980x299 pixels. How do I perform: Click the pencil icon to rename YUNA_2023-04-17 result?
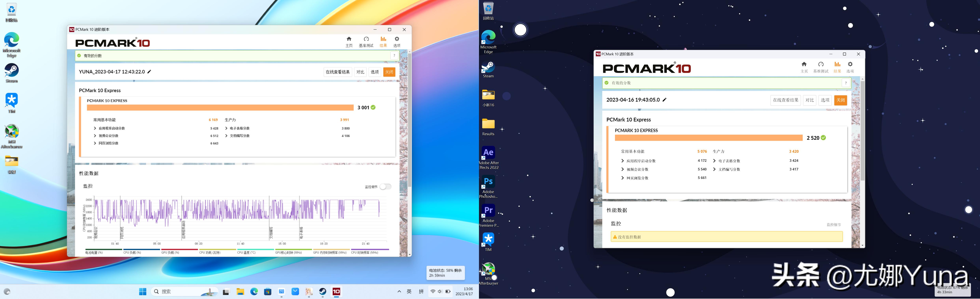point(150,71)
